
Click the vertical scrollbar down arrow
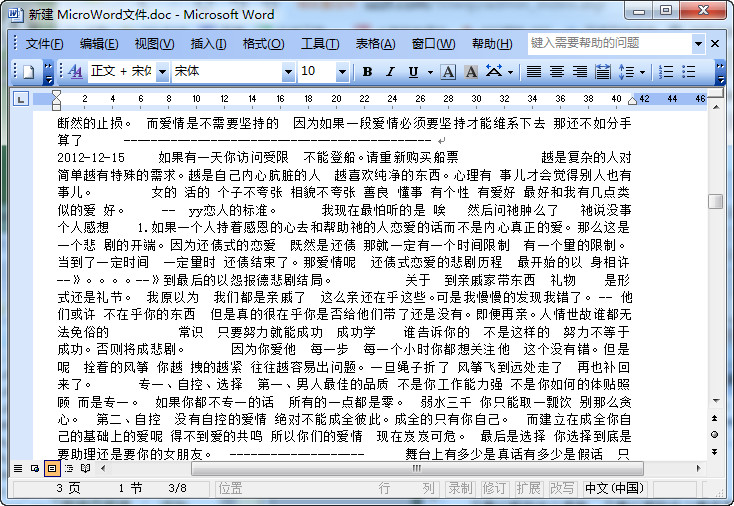click(715, 401)
